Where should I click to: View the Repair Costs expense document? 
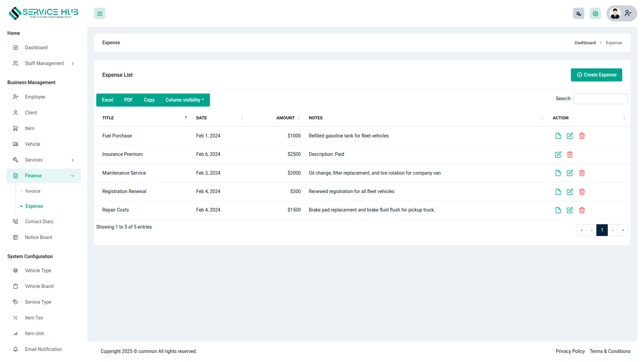[558, 210]
